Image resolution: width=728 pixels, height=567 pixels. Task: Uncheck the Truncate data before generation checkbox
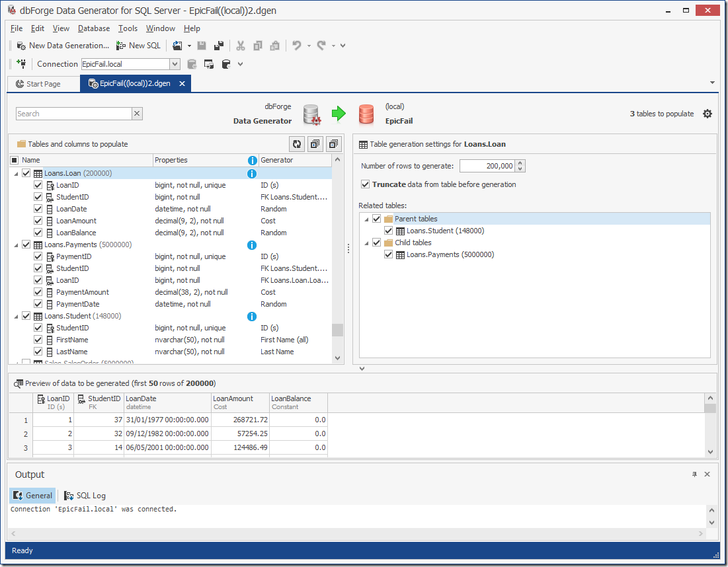click(366, 184)
